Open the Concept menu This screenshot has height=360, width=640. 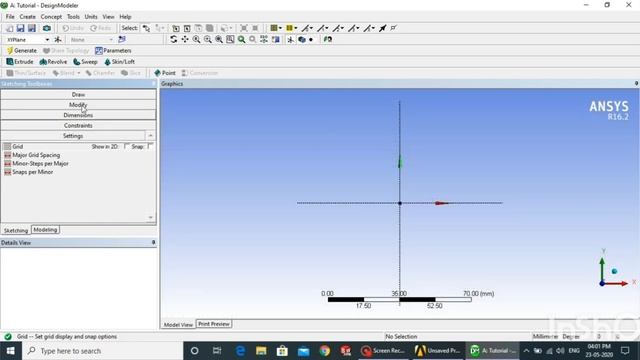coord(51,17)
